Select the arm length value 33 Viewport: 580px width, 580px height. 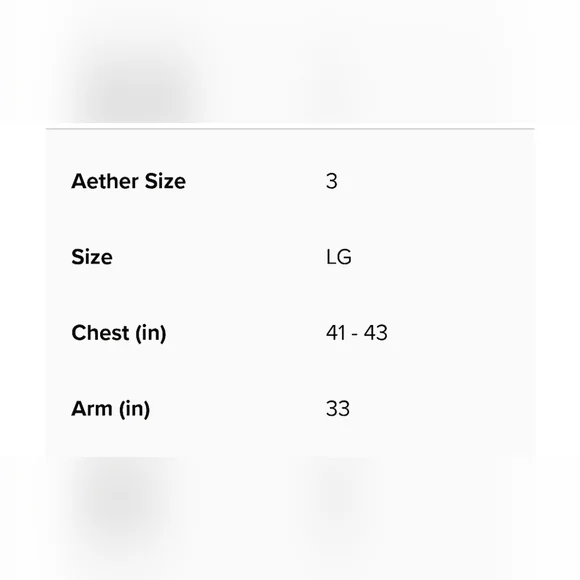coord(338,409)
